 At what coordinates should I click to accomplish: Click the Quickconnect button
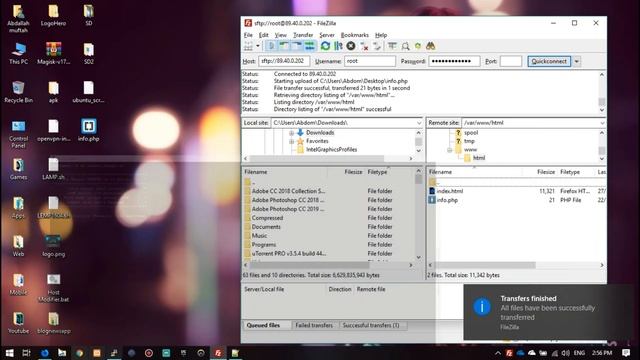point(549,61)
